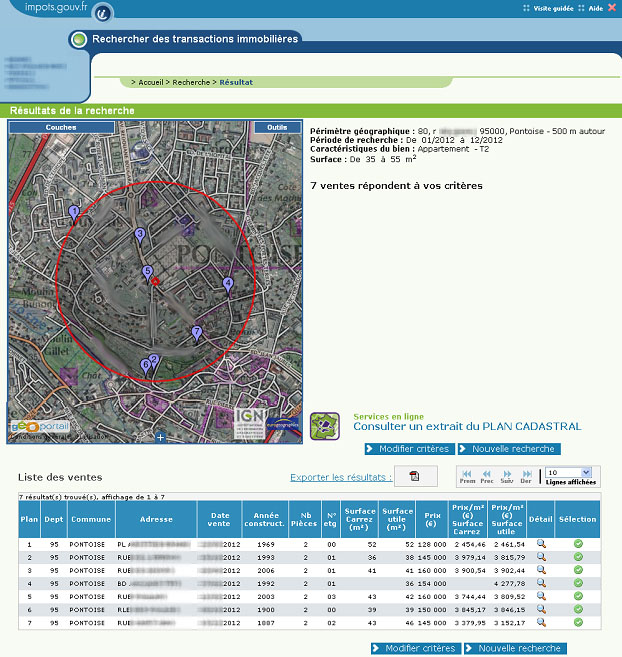Screen dimensions: 622x657
Task: Go to previous page with Prec icon
Action: pyautogui.click(x=487, y=477)
